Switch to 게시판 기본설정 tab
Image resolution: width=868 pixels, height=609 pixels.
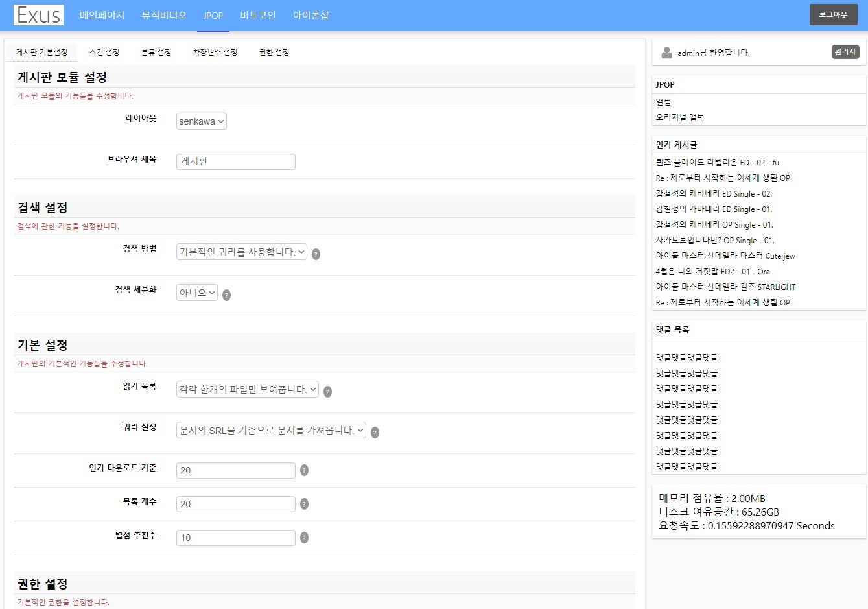(41, 53)
